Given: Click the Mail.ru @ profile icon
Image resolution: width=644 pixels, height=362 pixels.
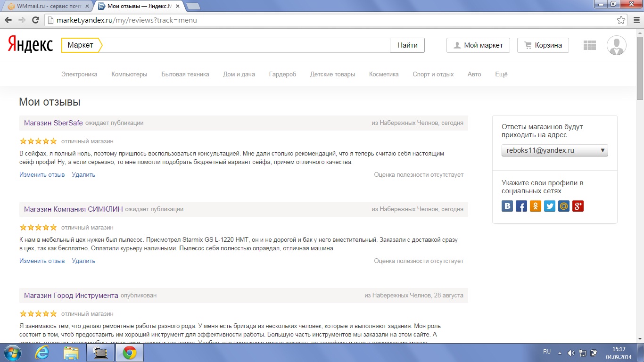Looking at the screenshot, I should click(x=564, y=206).
